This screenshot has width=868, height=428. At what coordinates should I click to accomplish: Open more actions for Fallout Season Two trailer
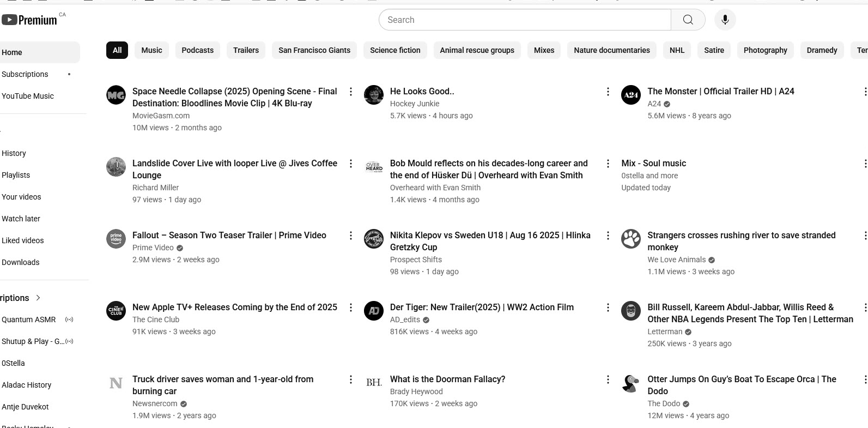351,236
